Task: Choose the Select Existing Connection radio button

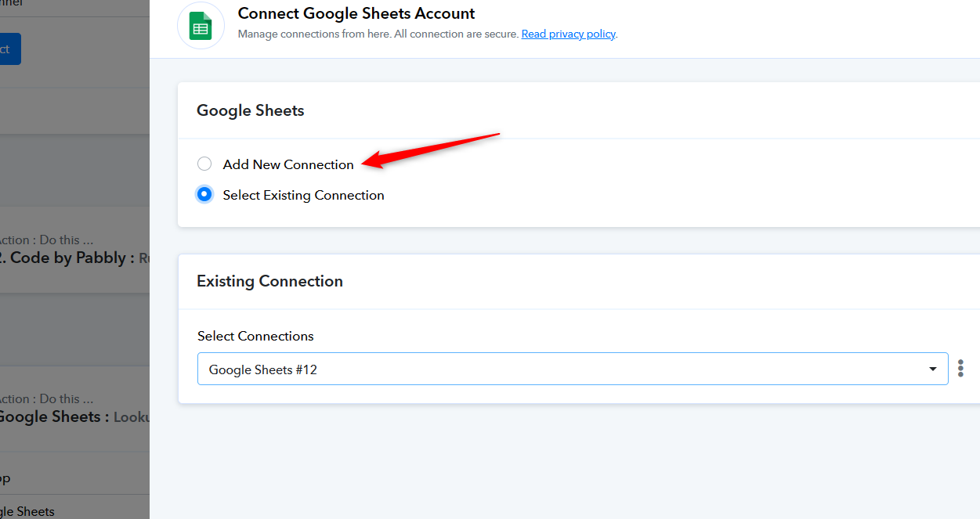Action: [x=204, y=194]
